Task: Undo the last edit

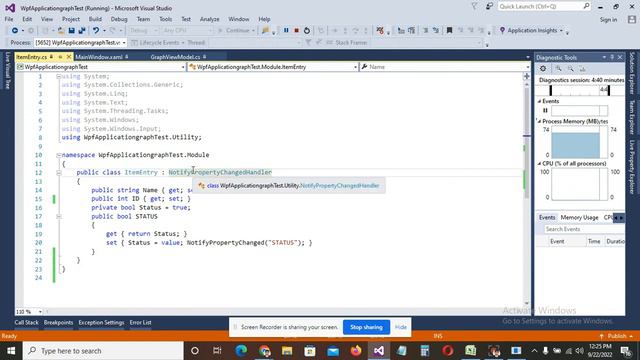Action: (x=96, y=30)
